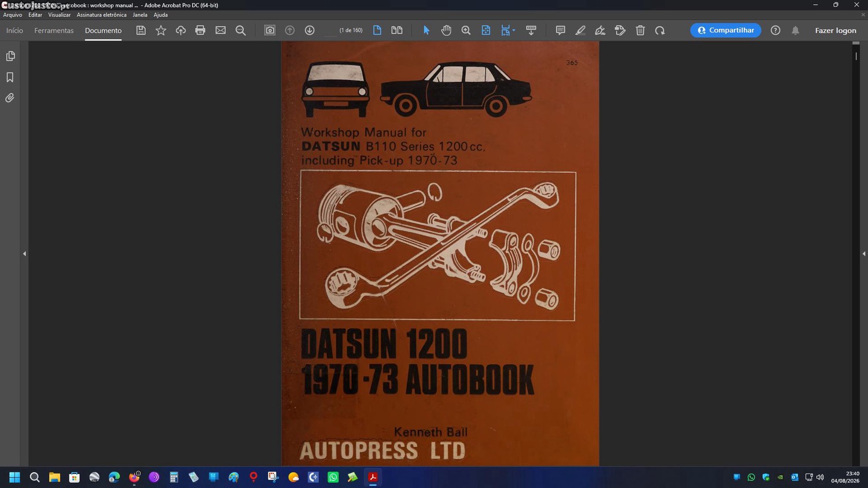Upload the file to cloud storage
Viewport: 868px width, 488px height.
[x=181, y=30]
